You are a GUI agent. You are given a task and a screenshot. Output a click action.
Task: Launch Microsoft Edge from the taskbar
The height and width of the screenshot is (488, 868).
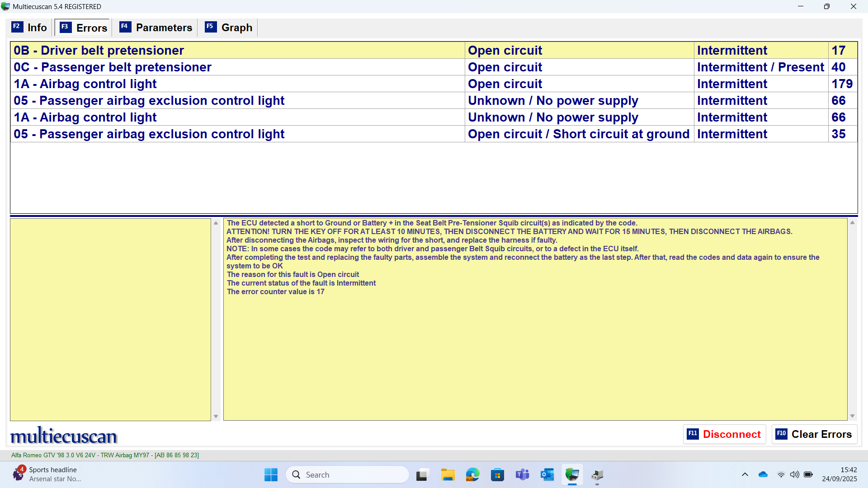pos(472,474)
